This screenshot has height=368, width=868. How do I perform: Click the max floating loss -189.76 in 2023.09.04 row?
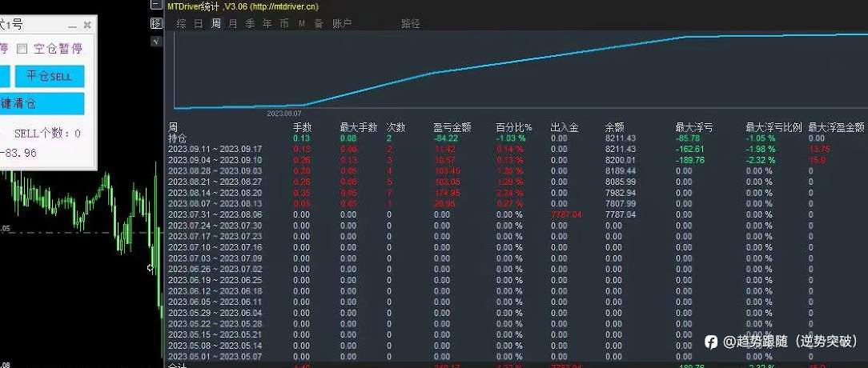point(690,160)
